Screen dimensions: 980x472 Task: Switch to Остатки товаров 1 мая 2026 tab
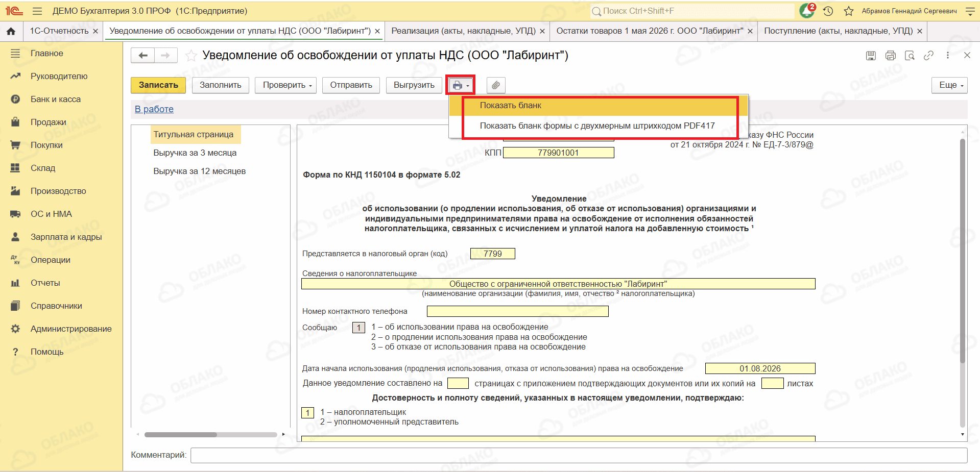click(x=650, y=31)
